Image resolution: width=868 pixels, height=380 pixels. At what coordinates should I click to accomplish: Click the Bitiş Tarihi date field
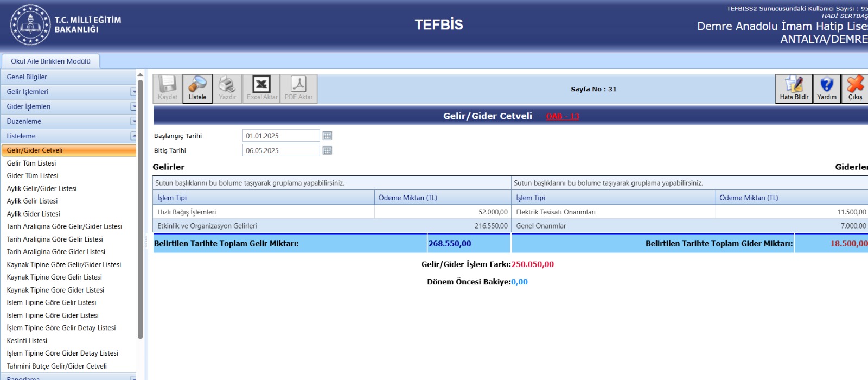[x=280, y=150]
